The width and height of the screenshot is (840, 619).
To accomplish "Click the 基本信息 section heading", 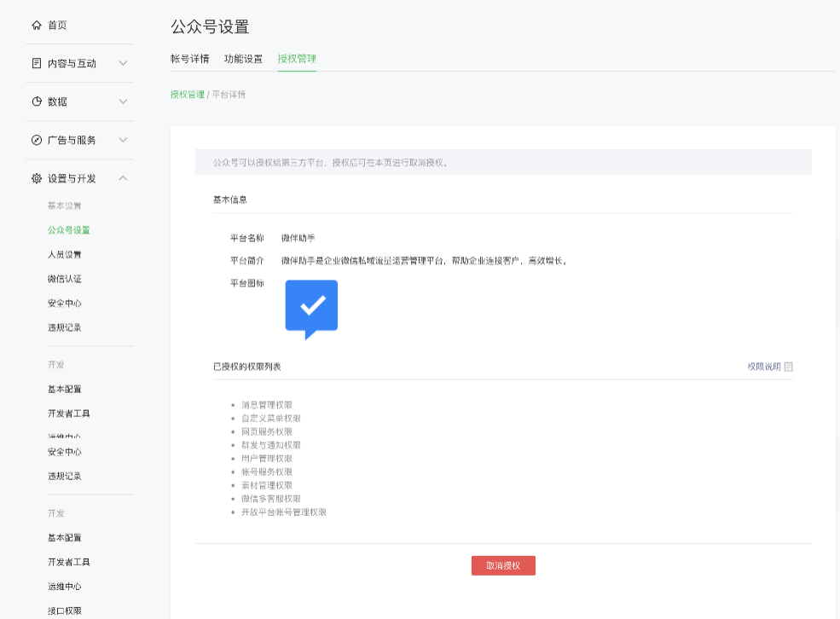I will tap(229, 200).
